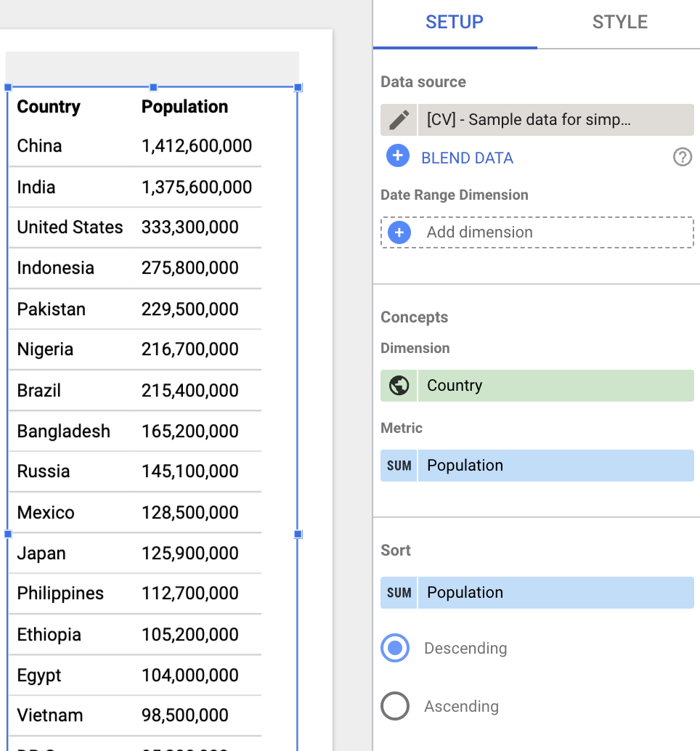Viewport: 700px width, 751px height.
Task: Open the Population metric field to change it
Action: tap(555, 466)
